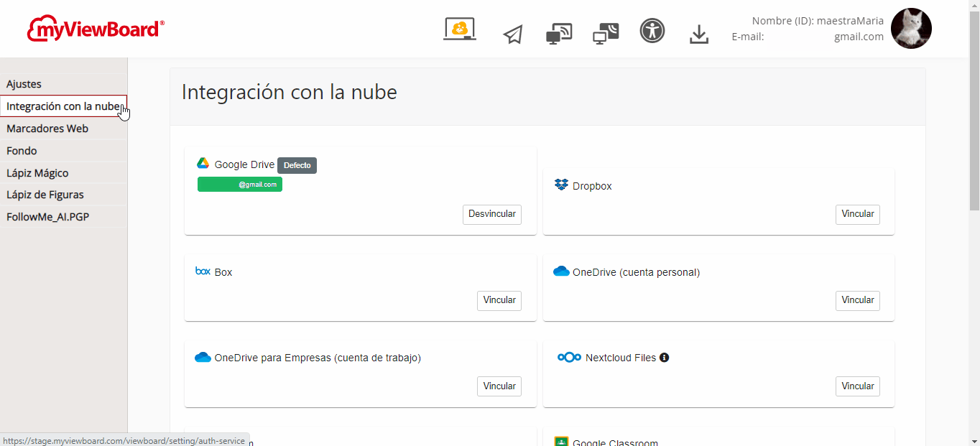Click the paper plane send icon
The width and height of the screenshot is (980, 446).
(x=513, y=34)
